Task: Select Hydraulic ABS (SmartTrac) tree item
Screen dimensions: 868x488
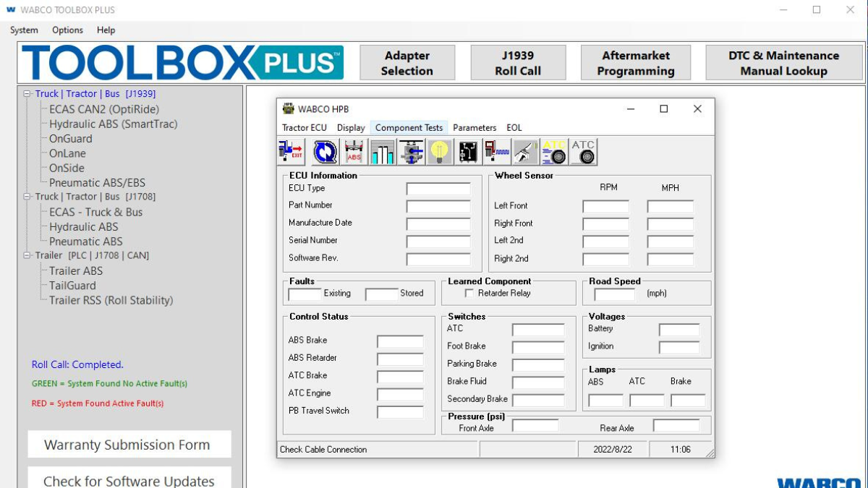Action: coord(113,124)
